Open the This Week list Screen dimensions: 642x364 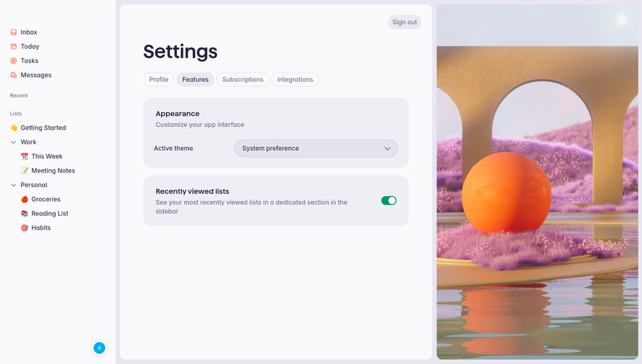pos(46,157)
